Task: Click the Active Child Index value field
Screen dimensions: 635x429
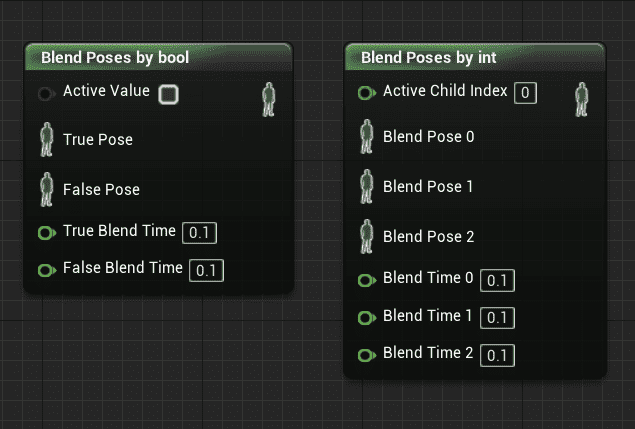Action: pyautogui.click(x=526, y=93)
